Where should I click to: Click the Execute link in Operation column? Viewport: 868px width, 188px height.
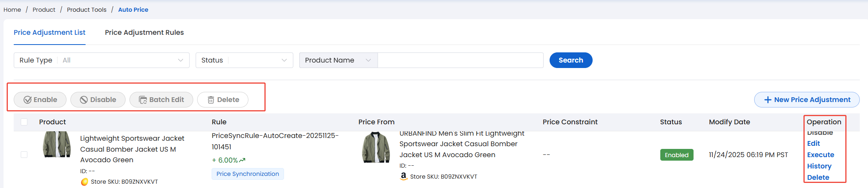pos(821,155)
